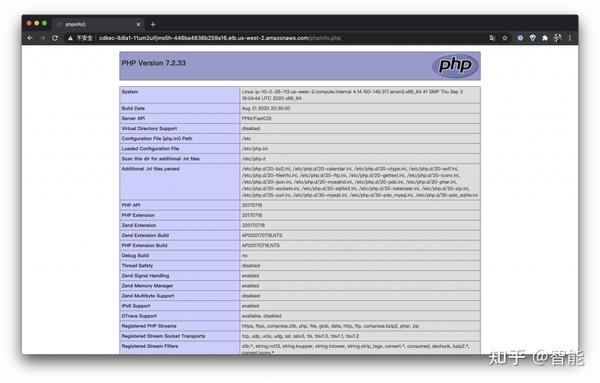This screenshot has width=600, height=383.
Task: Click the not-secure warning icon
Action: (x=70, y=38)
